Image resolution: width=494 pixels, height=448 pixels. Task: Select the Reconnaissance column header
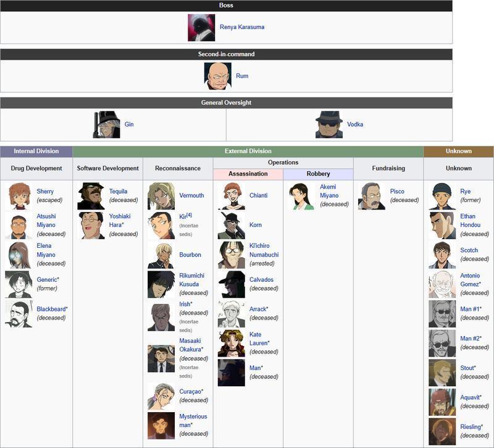coord(178,168)
